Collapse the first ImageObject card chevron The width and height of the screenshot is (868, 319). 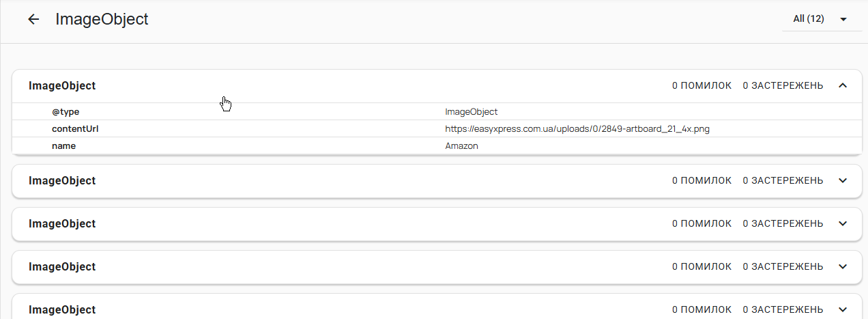point(842,86)
